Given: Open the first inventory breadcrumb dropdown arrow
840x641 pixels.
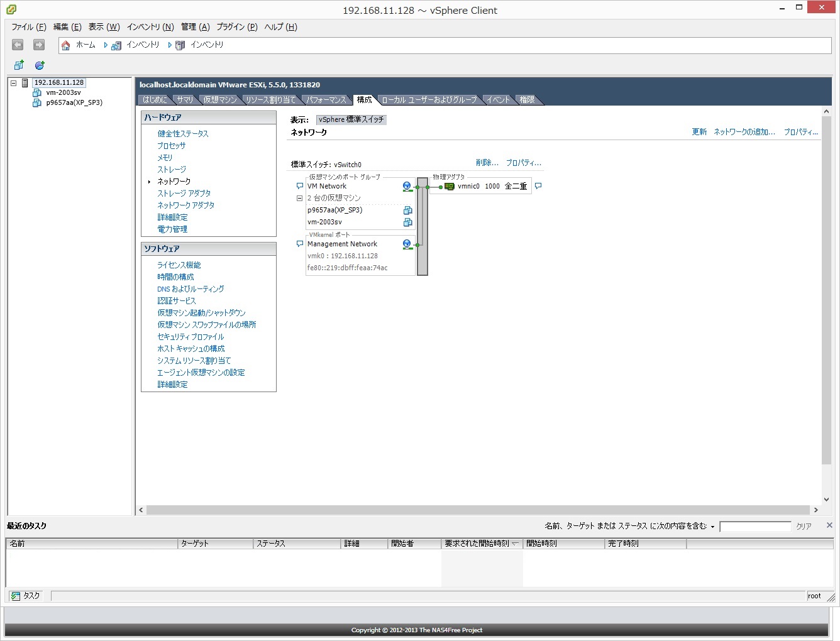Looking at the screenshot, I should tap(106, 45).
